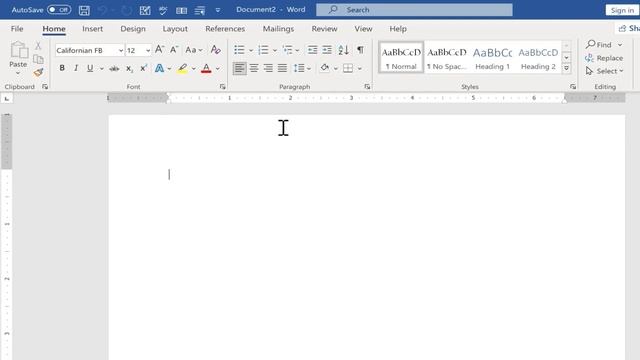Click the Save icon in title bar
Image resolution: width=640 pixels, height=360 pixels.
[x=84, y=10]
